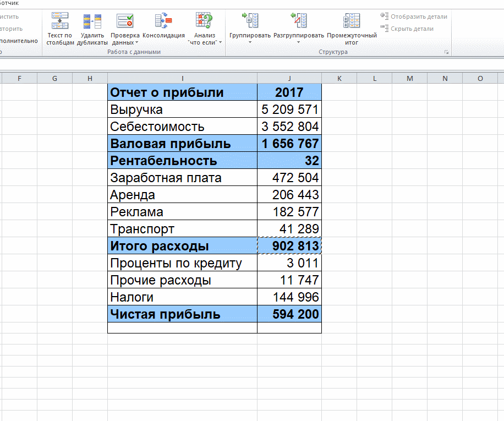The image size is (504, 421).
Task: Expand the Ungroup dropdown arrow
Action: click(298, 42)
